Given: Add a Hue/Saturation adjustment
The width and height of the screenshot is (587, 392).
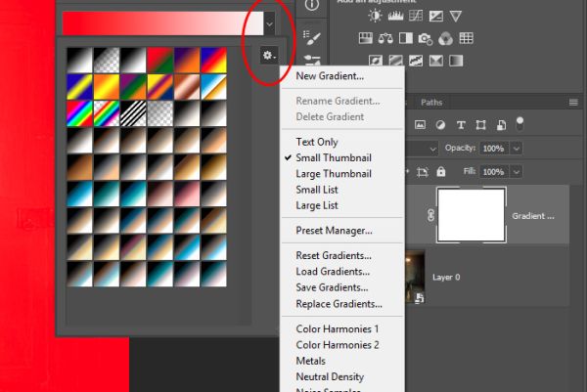Looking at the screenshot, I should coord(365,38).
